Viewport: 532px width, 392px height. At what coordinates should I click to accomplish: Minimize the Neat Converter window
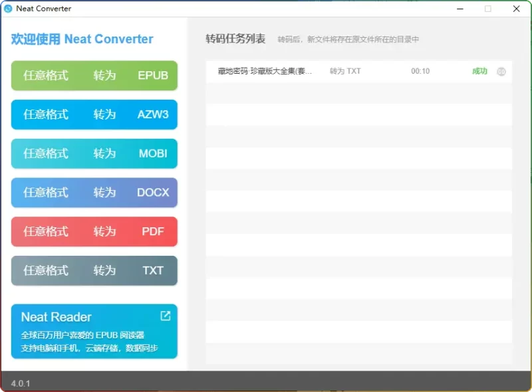click(460, 9)
